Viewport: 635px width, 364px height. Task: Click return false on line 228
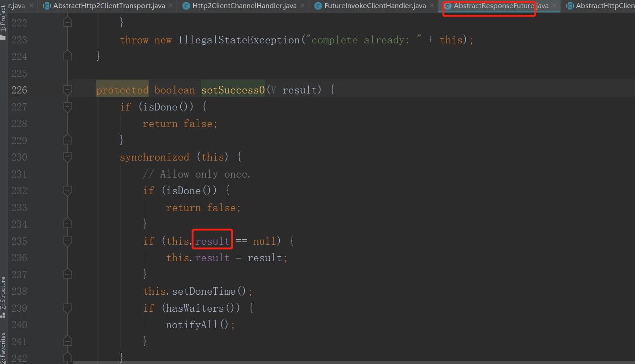tap(180, 124)
